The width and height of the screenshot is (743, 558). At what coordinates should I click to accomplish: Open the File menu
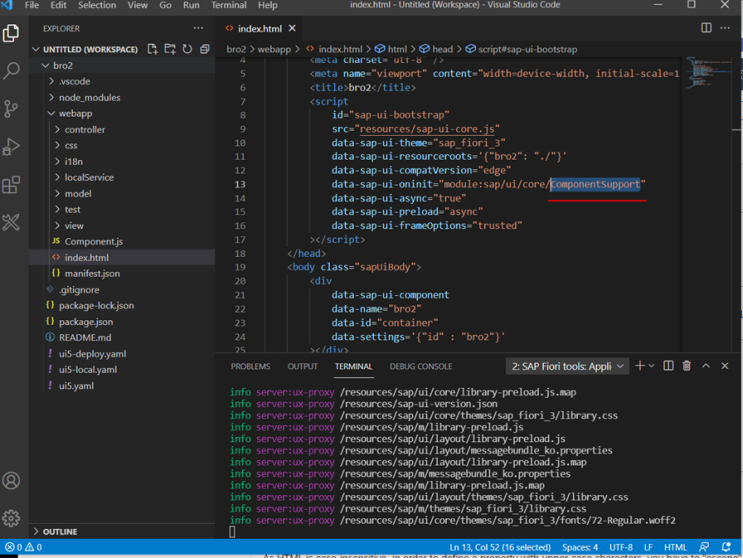32,5
